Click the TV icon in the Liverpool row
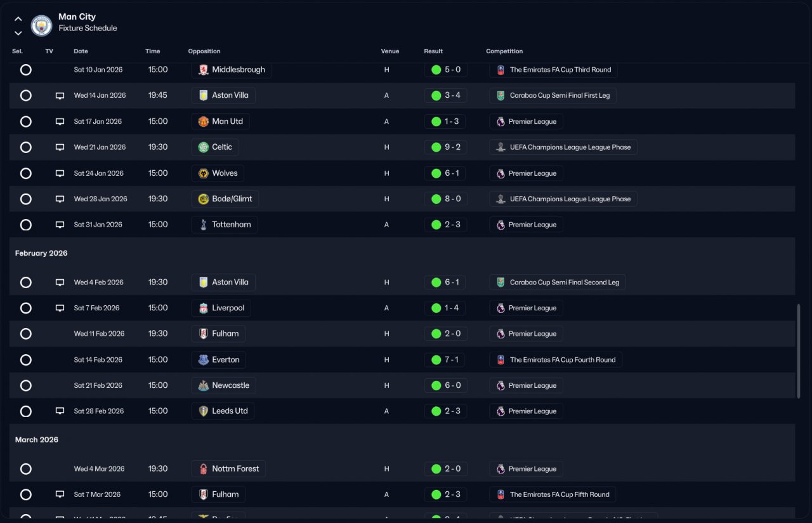 [x=60, y=308]
